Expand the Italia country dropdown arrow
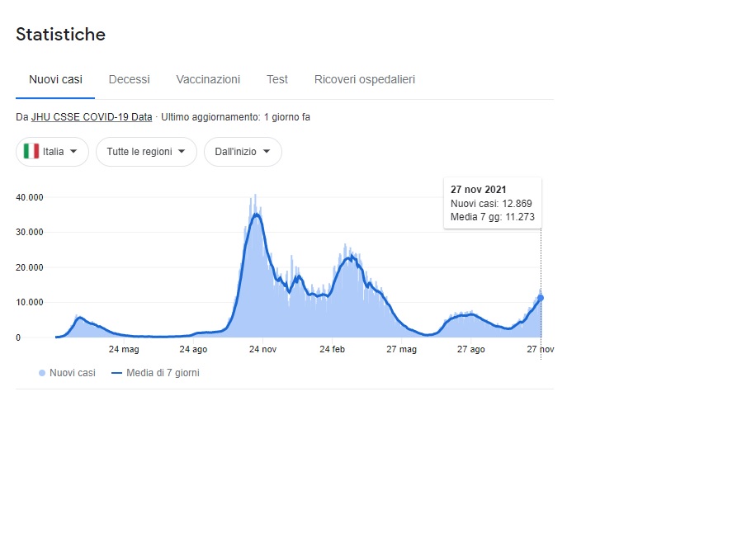This screenshot has height=552, width=756. [x=73, y=151]
